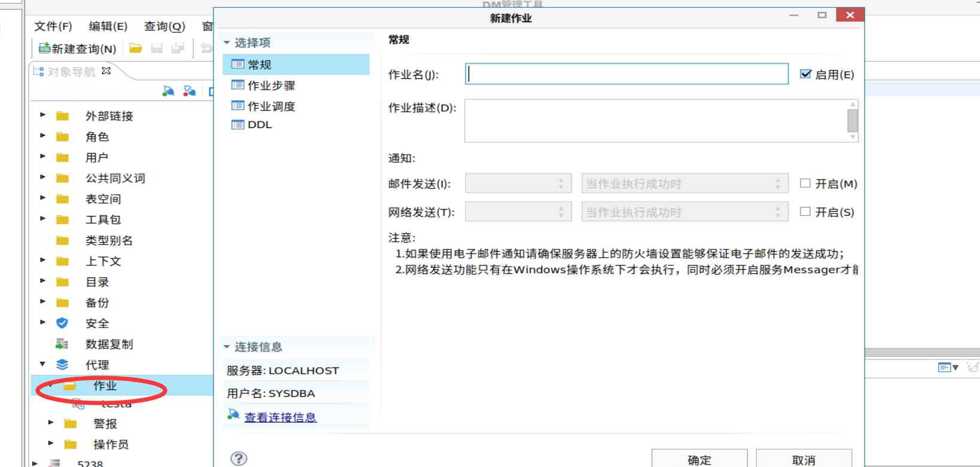The height and width of the screenshot is (467, 980).
Task: Click the connection info icon beside 查看连接信息
Action: 233,414
